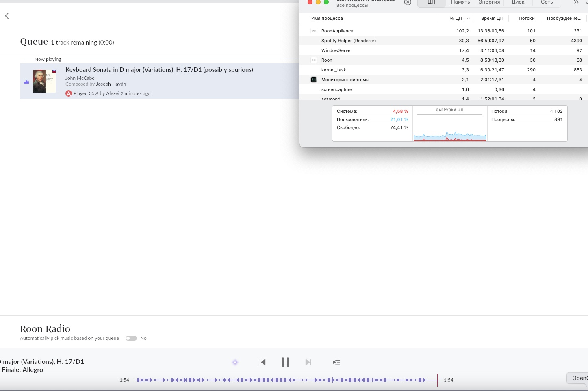Screen dimensions: 588x391
Task: Click the stop process X icon in Activity Monitor
Action: [408, 2]
